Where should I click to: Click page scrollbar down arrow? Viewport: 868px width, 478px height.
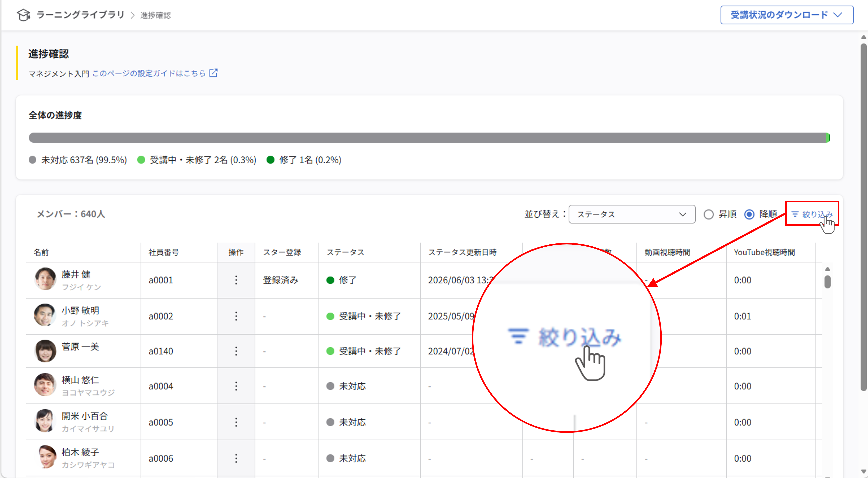(863, 472)
